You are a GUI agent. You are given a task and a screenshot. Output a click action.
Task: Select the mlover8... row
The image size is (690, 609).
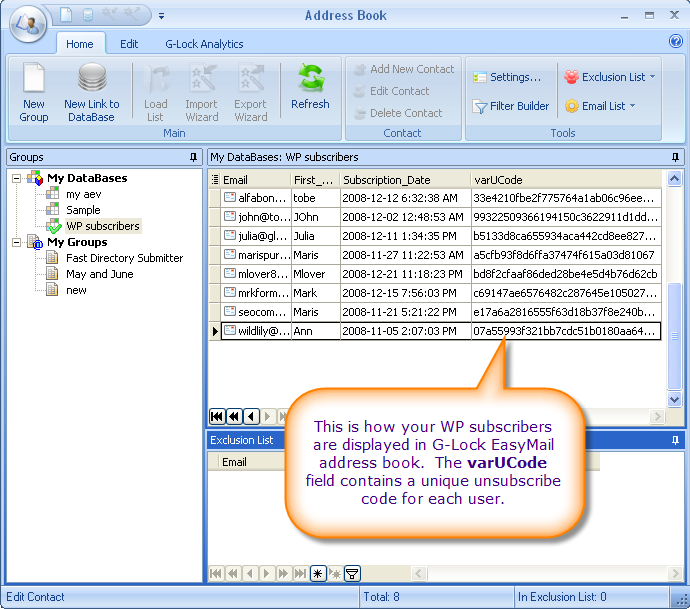click(435, 274)
